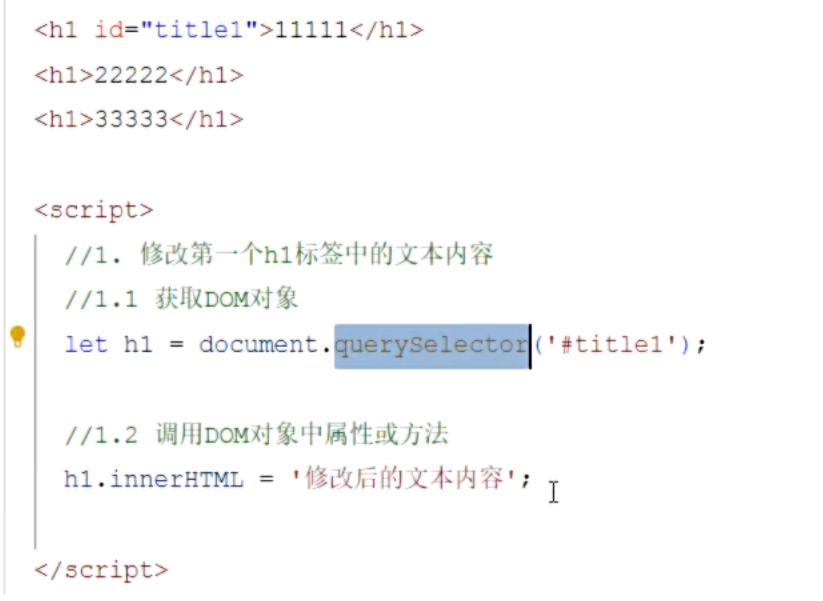Click the comment 获取DOM对象
The image size is (823, 601).
coord(182,299)
